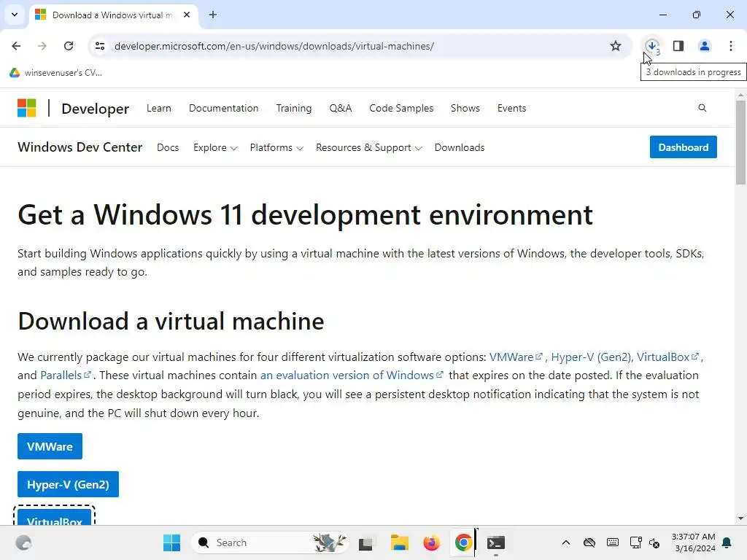This screenshot has height=560, width=747.
Task: Click the widgets icon at taskbar left
Action: click(x=23, y=542)
